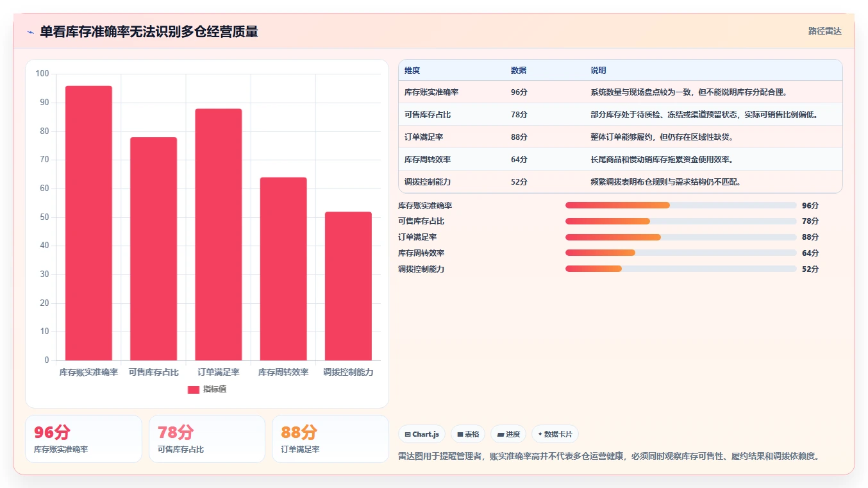Click the 可售库存占比 progress bar
This screenshot has width=868, height=488.
pos(681,221)
